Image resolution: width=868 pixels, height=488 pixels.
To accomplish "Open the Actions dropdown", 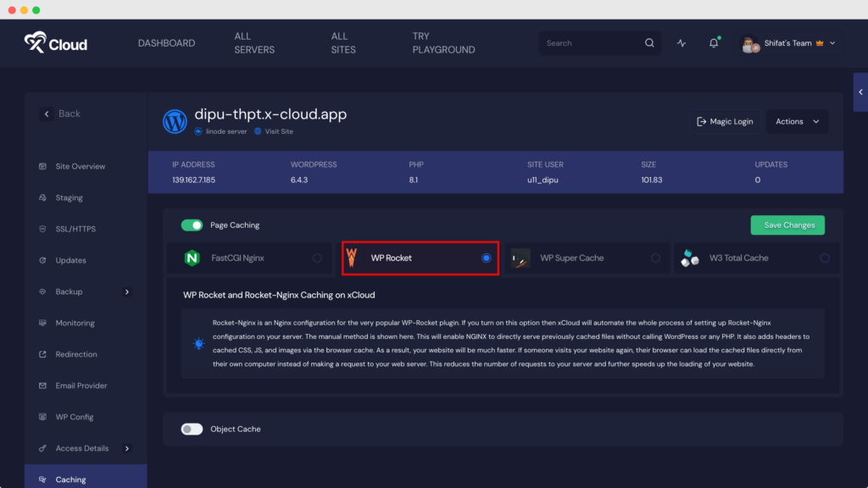I will pos(797,121).
